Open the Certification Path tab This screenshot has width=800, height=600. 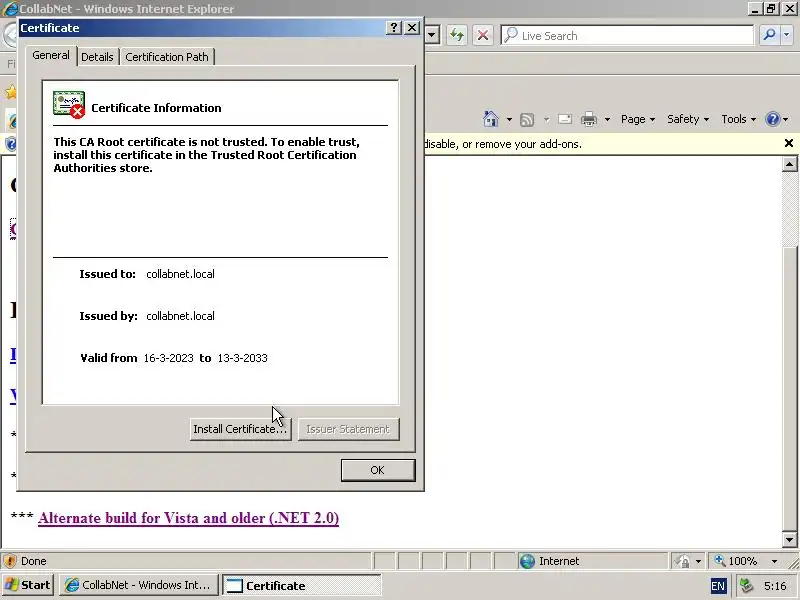(x=167, y=57)
